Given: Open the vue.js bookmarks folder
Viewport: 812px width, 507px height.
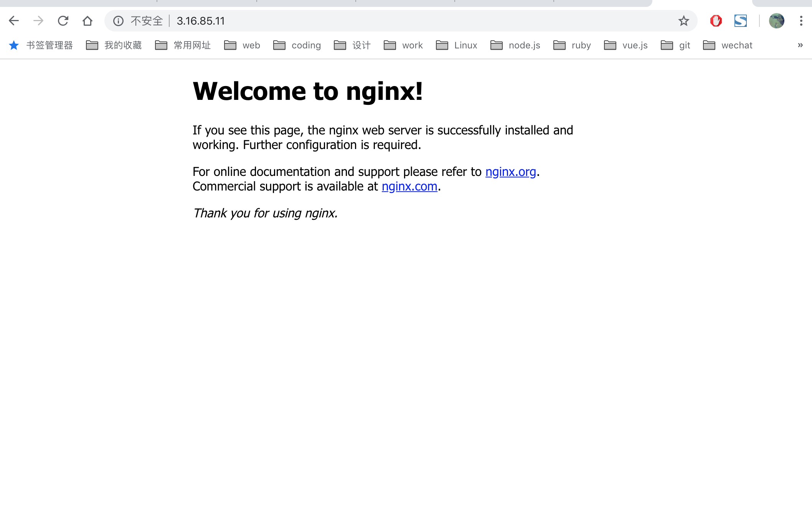Looking at the screenshot, I should tap(626, 45).
